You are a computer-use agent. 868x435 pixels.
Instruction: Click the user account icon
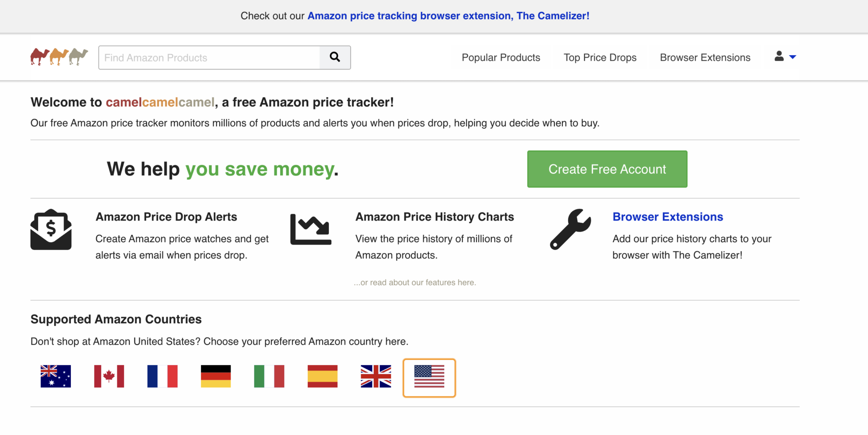(x=779, y=57)
